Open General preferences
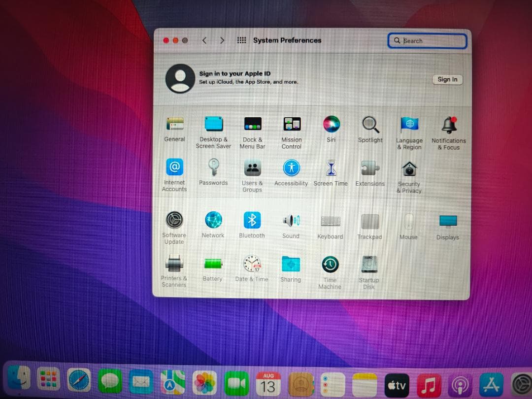 coord(174,124)
